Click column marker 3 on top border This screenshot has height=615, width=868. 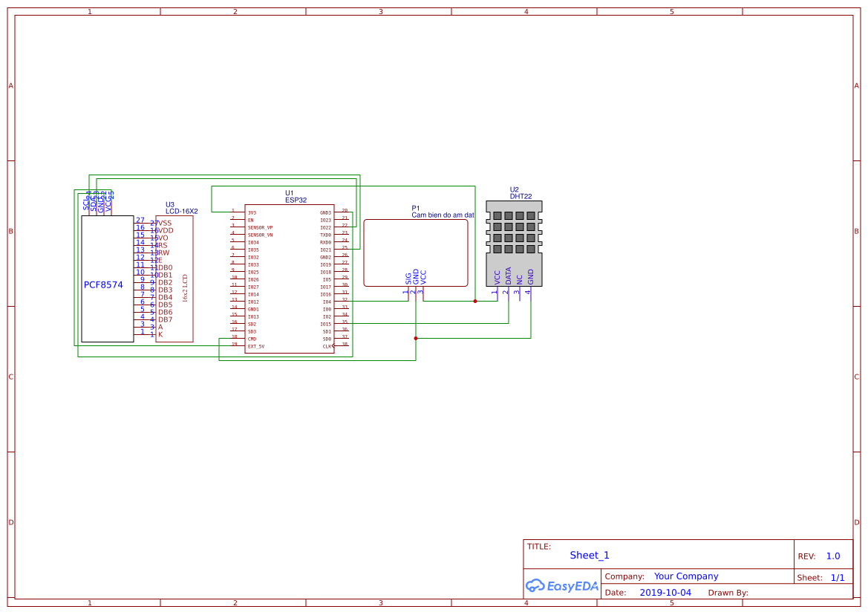point(379,11)
